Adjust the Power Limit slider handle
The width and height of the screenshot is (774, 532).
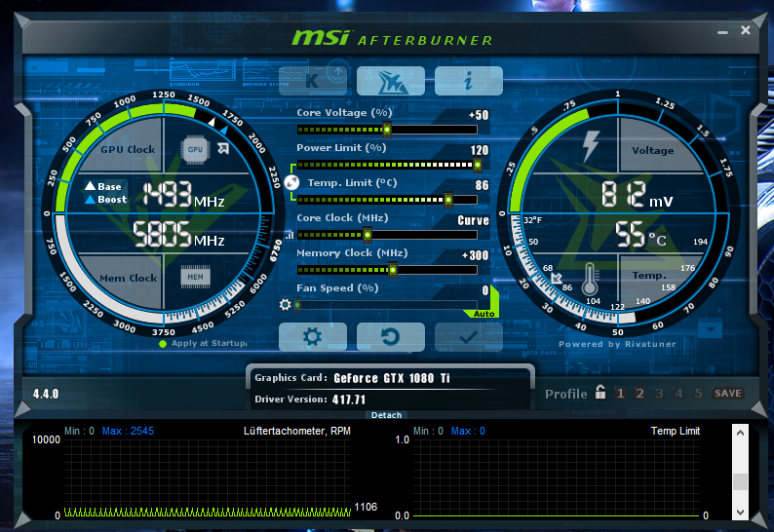[x=478, y=165]
